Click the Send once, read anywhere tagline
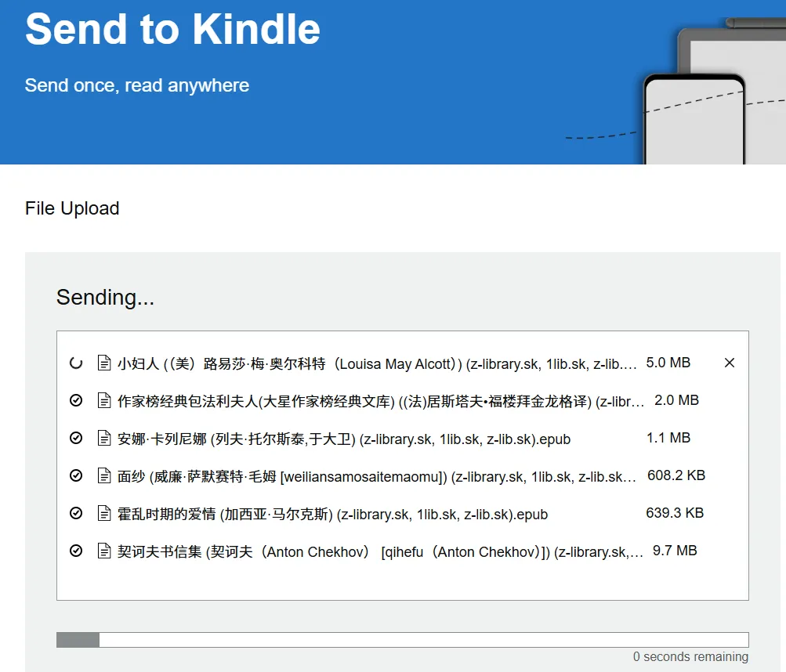786x672 pixels. pos(137,85)
